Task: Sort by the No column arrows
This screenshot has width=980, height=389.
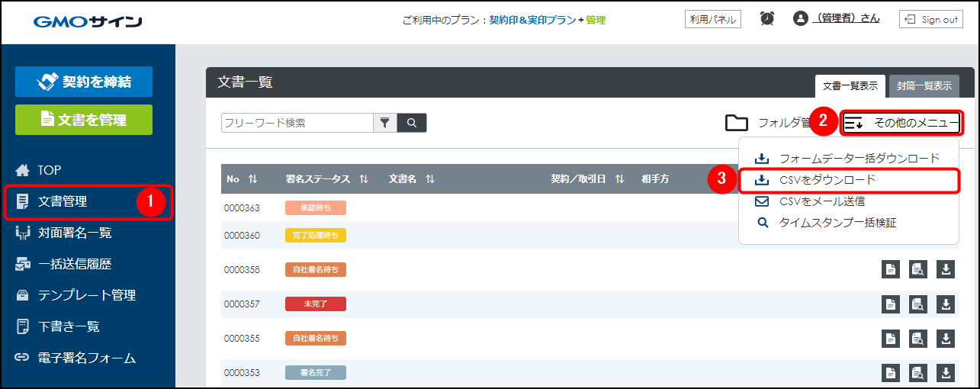Action: coord(252,179)
